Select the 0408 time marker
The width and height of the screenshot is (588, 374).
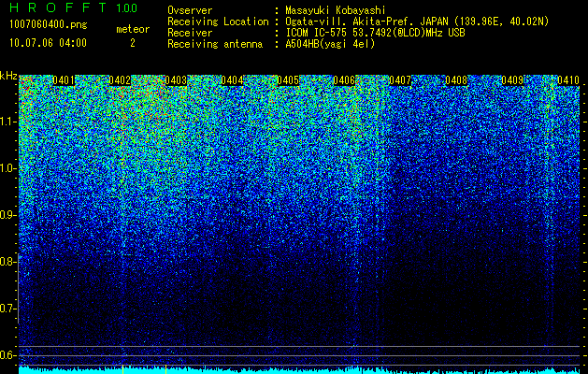[456, 80]
